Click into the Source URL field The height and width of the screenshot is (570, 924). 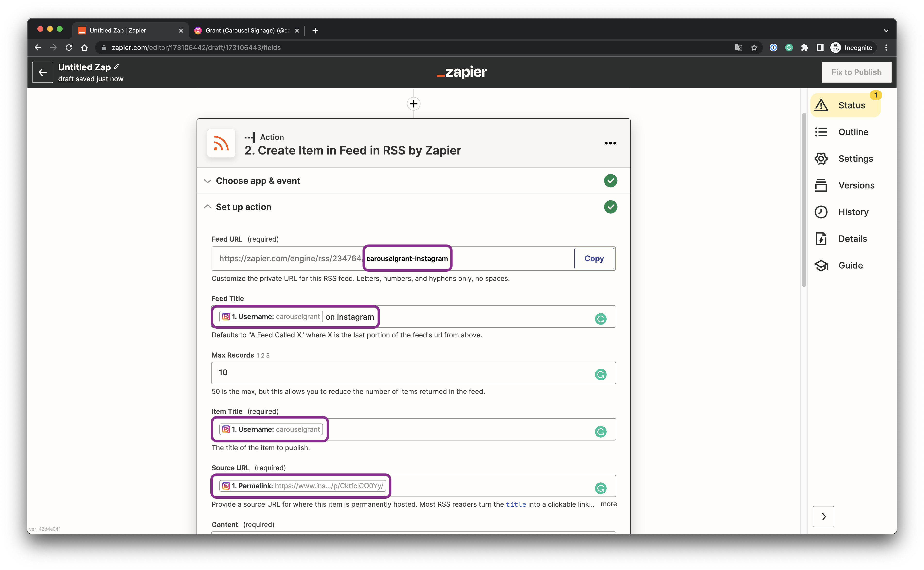(x=414, y=486)
